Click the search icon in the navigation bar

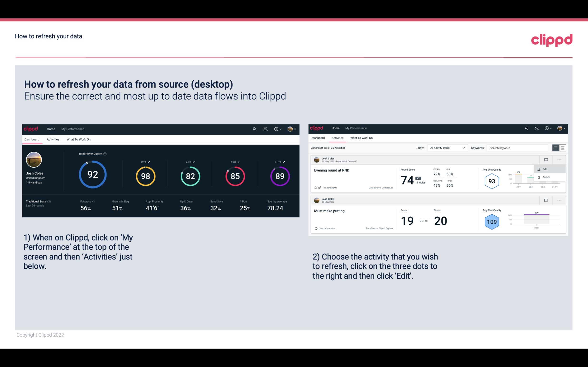254,128
